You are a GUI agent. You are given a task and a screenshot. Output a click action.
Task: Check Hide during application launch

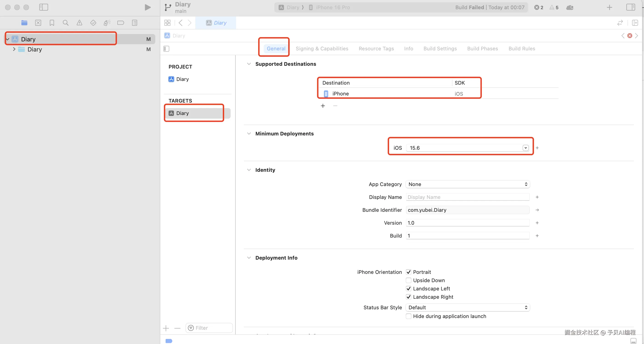click(x=409, y=316)
